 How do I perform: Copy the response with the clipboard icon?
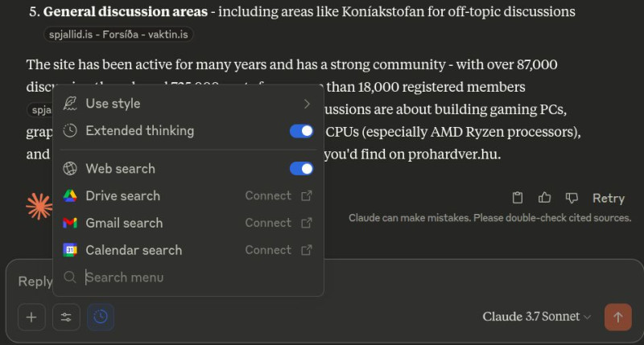[x=518, y=198]
